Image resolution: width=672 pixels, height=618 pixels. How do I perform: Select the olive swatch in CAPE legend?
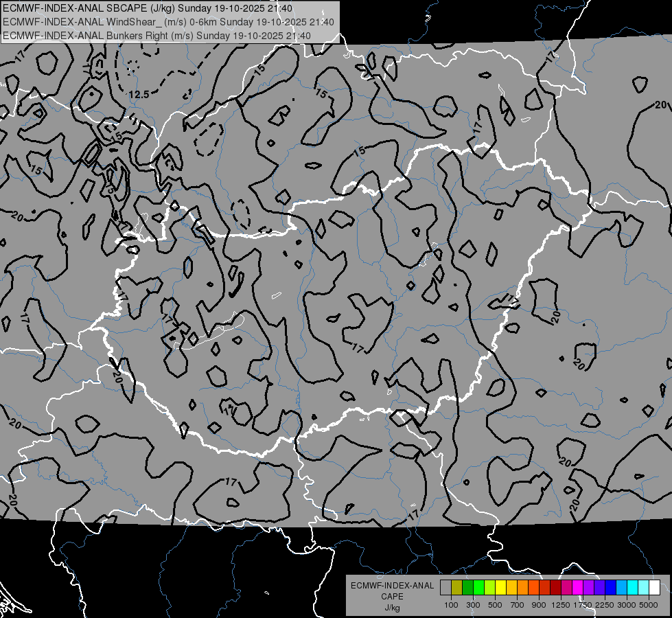click(457, 587)
